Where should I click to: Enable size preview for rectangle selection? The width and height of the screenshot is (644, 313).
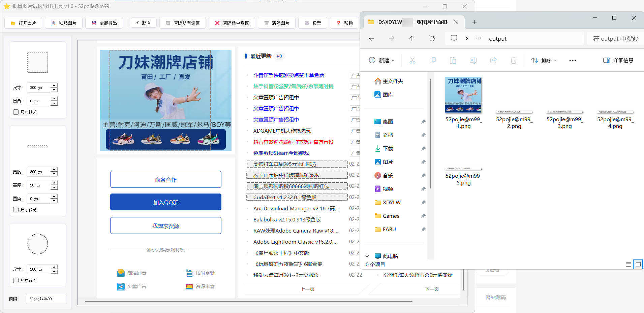tap(16, 112)
